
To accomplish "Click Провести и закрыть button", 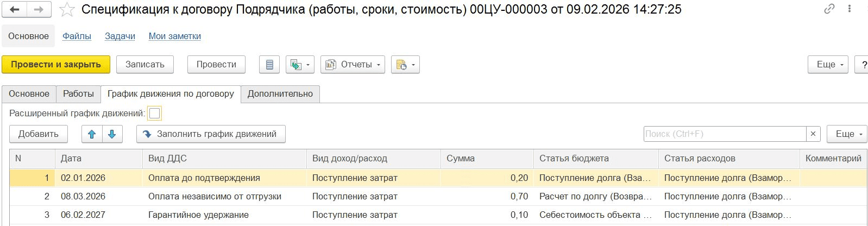I will pyautogui.click(x=56, y=65).
